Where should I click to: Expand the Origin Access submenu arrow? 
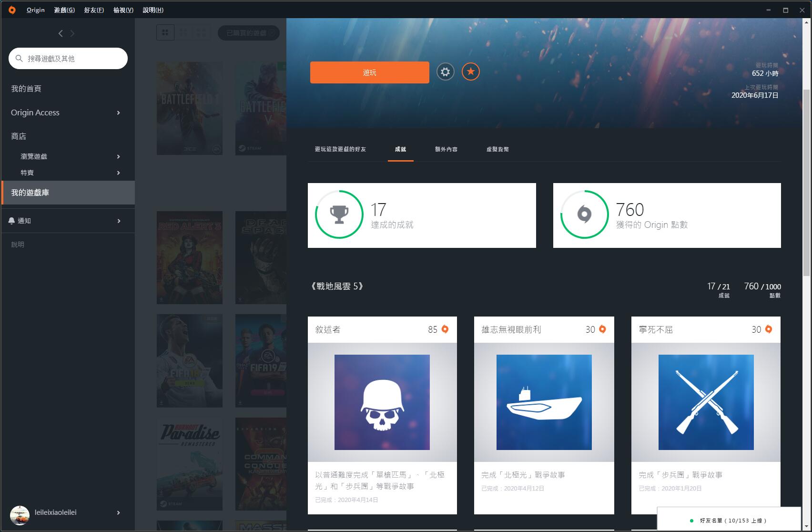tap(119, 113)
